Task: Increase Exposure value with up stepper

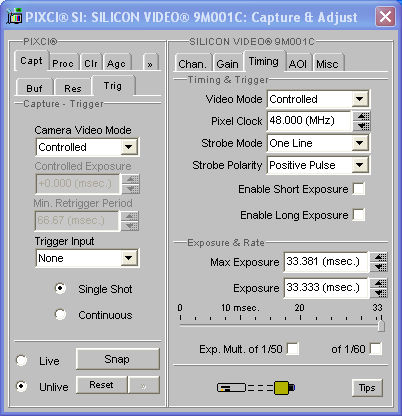Action: (x=380, y=283)
